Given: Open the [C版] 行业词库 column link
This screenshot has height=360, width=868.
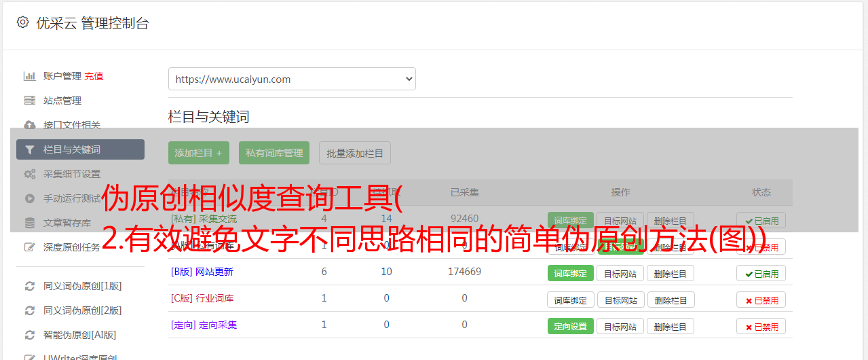Looking at the screenshot, I should [202, 298].
